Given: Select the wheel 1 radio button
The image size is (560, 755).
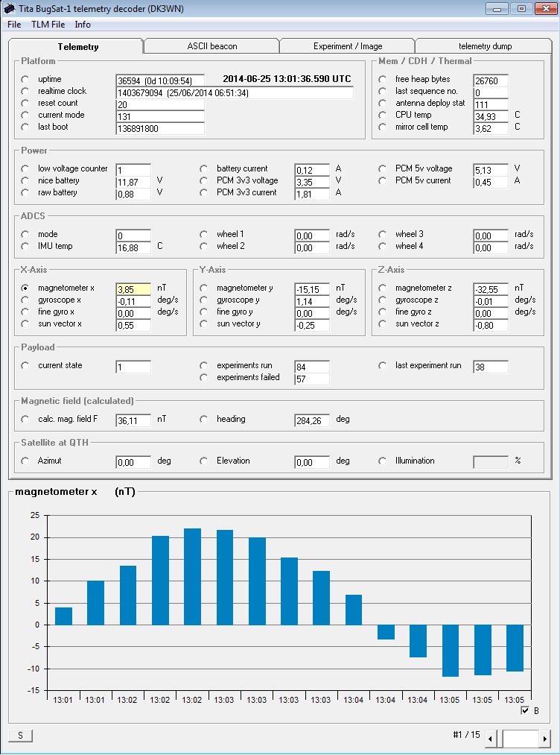Looking at the screenshot, I should point(204,235).
